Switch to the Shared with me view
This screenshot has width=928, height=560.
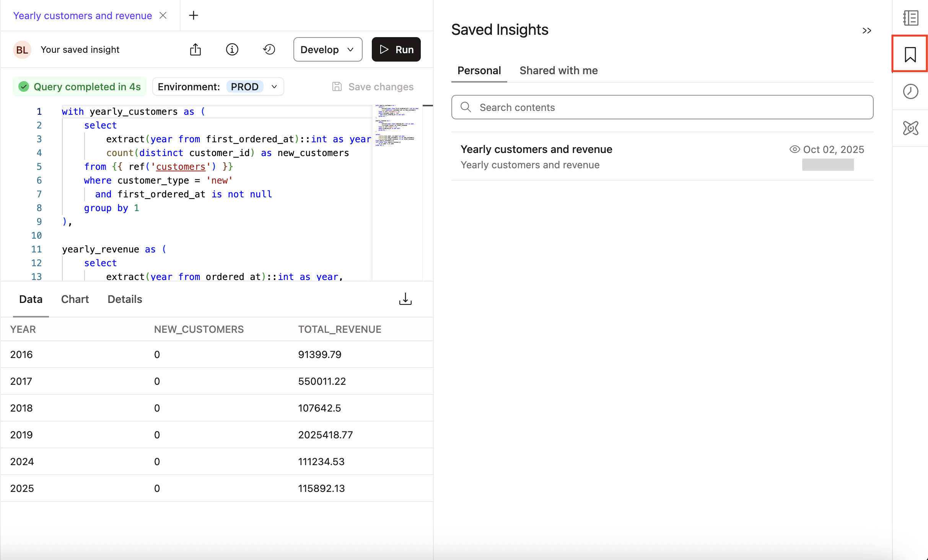(558, 70)
